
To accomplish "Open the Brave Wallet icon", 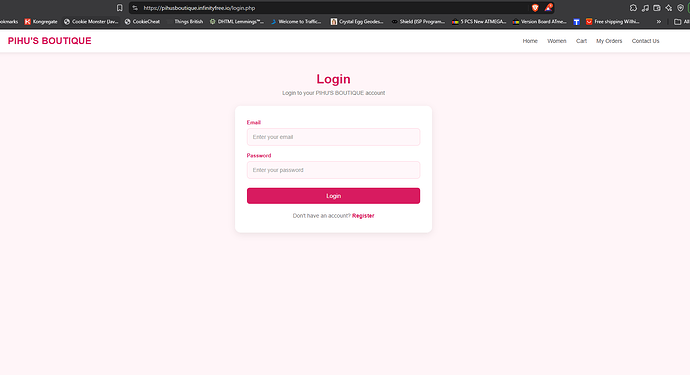I will tap(657, 8).
